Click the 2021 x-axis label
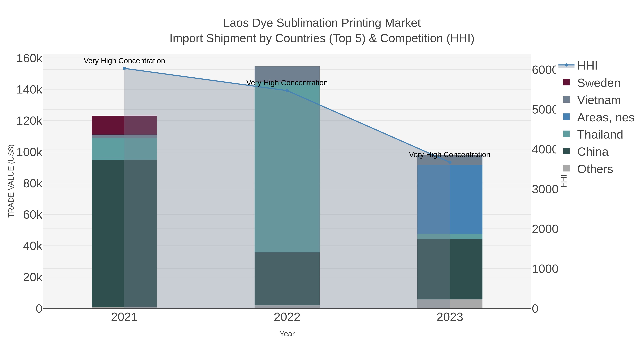Screen dimensions: 644x362 pyautogui.click(x=124, y=317)
